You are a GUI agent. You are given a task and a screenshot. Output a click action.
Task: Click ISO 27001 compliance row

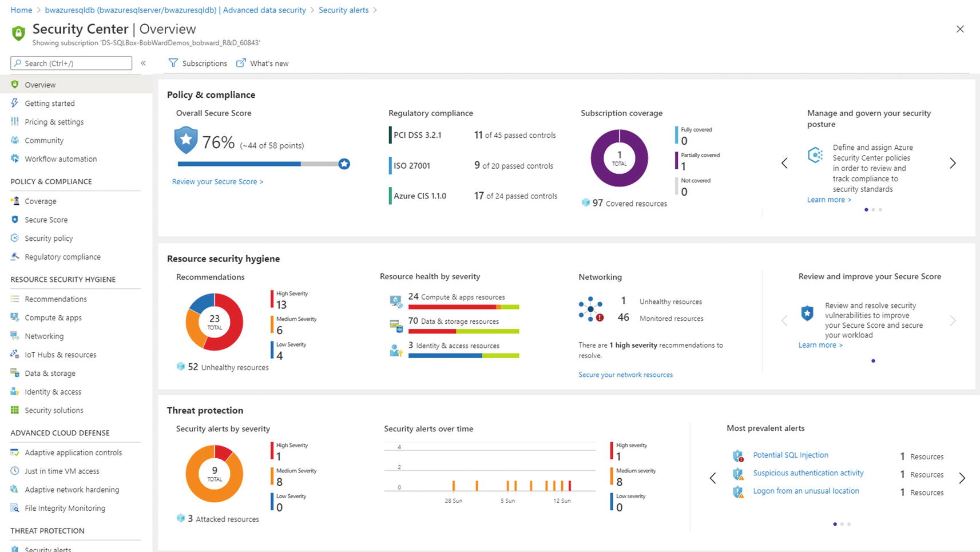tap(471, 165)
